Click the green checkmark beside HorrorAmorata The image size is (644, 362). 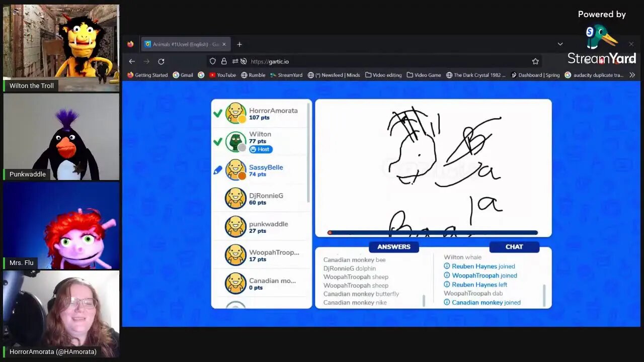pyautogui.click(x=218, y=114)
